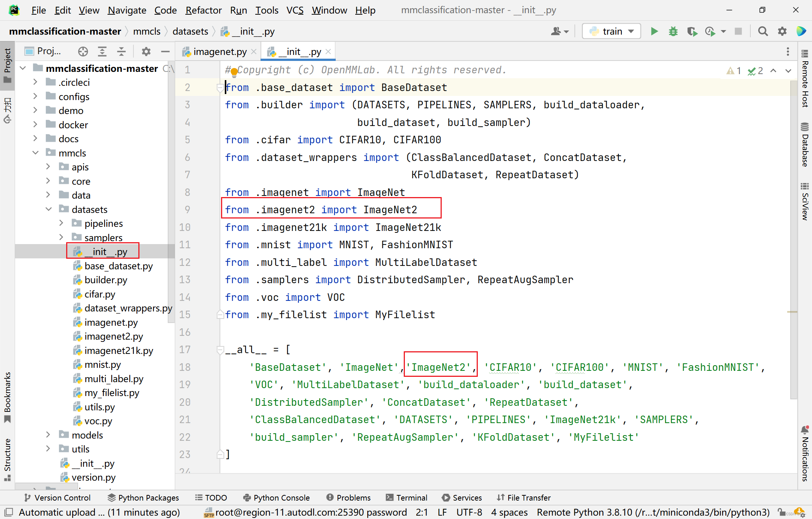Screen dimensions: 812x519
Task: Close the __init__.py editor tab
Action: coord(328,52)
